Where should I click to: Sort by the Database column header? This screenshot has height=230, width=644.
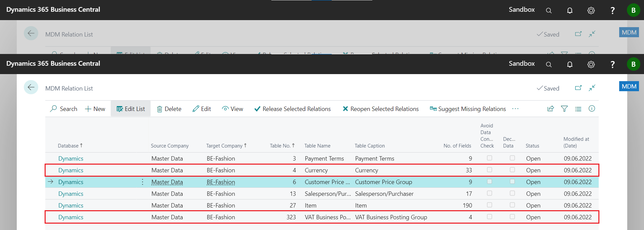(x=70, y=146)
